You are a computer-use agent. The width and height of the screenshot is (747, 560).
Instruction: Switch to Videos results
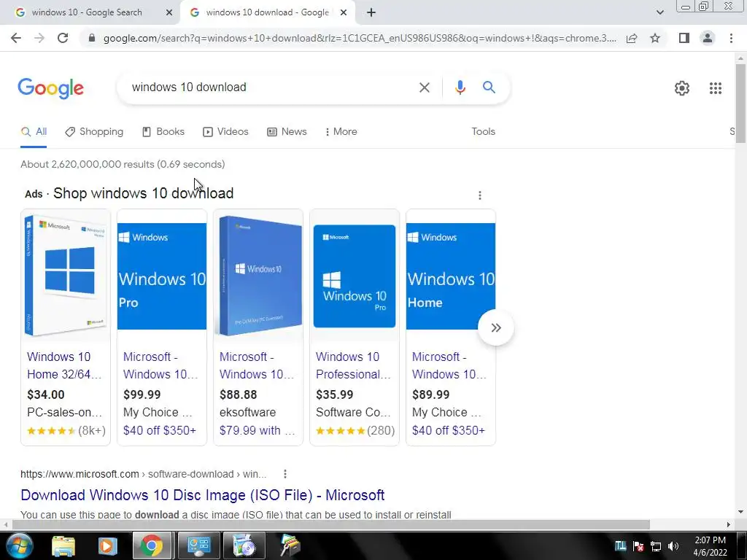(x=226, y=132)
